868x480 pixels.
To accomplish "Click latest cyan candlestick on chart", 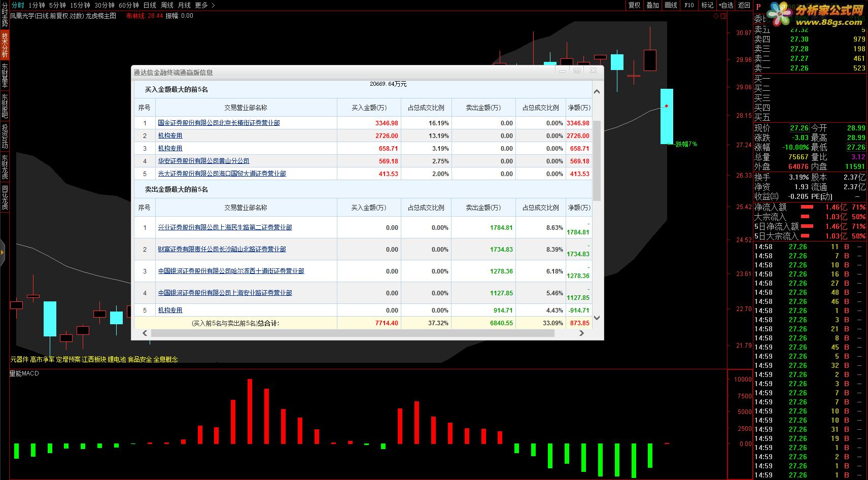I will (667, 116).
